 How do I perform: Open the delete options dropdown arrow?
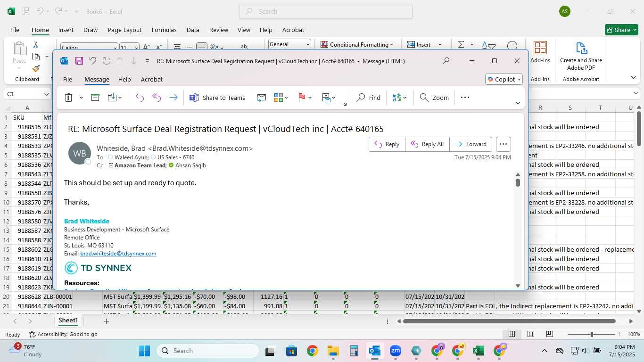point(81,98)
